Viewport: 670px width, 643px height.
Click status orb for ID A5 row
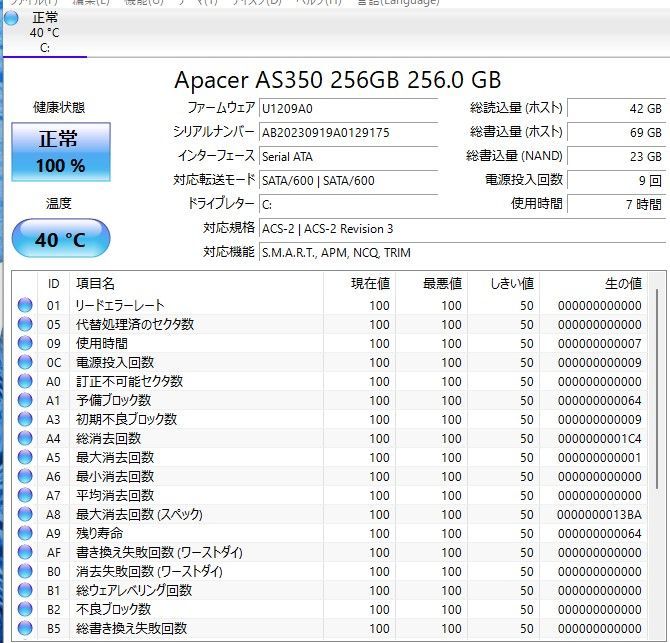tap(25, 457)
